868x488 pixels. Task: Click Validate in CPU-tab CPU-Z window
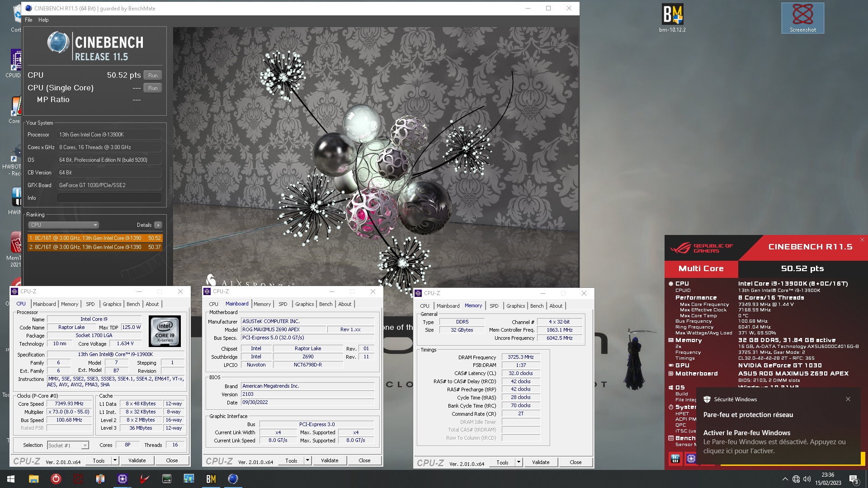137,461
